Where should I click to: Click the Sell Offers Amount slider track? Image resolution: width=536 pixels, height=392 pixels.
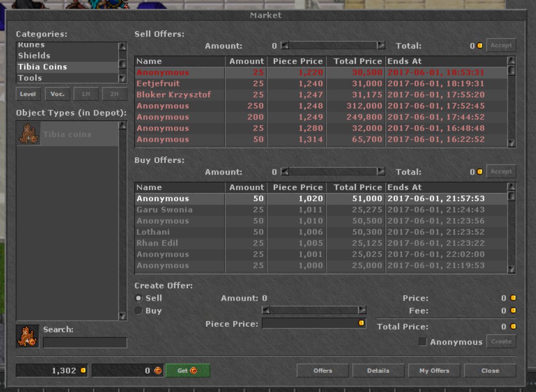click(333, 45)
